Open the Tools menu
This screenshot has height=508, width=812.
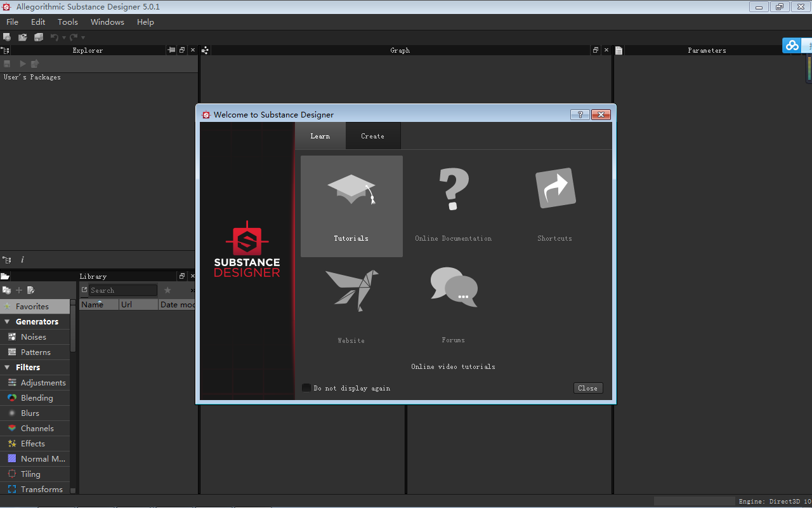pos(68,22)
